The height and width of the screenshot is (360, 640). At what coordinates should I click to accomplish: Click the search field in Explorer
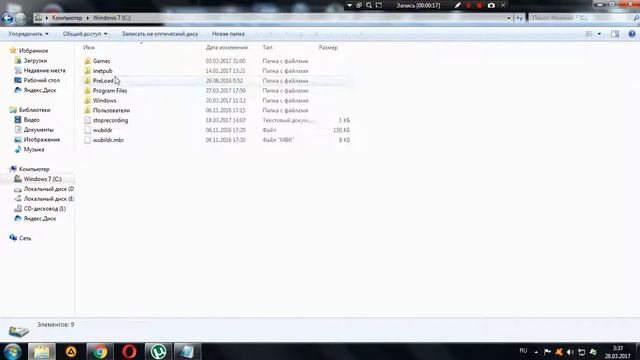coord(580,18)
